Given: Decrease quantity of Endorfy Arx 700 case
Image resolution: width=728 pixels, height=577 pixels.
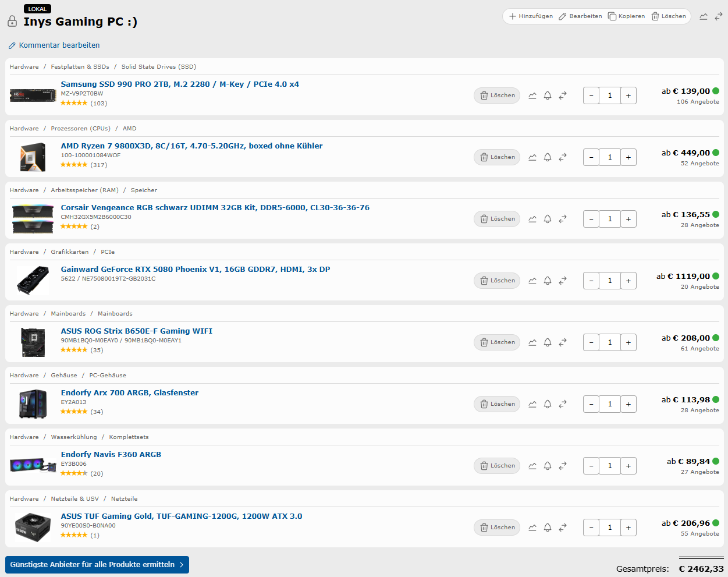Looking at the screenshot, I should tap(591, 404).
